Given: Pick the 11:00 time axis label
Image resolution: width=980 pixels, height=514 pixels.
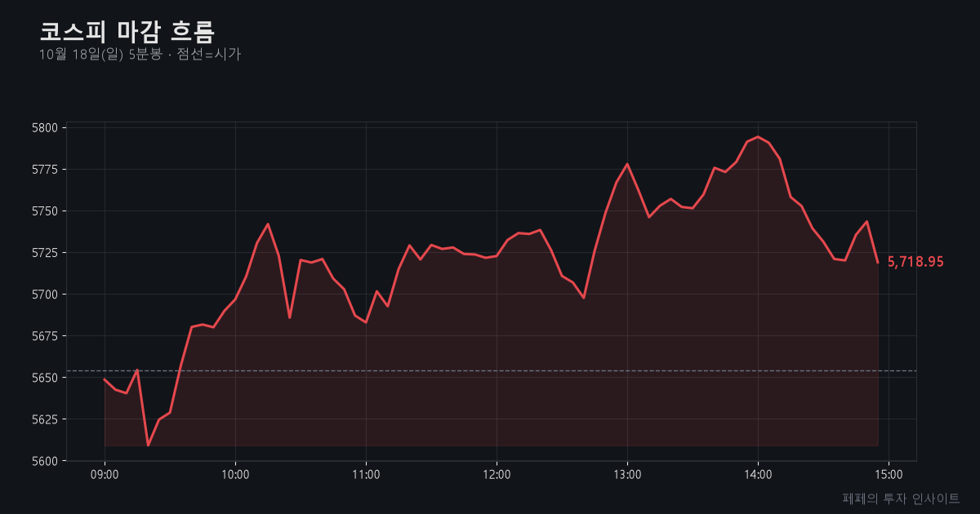Looking at the screenshot, I should tap(366, 474).
